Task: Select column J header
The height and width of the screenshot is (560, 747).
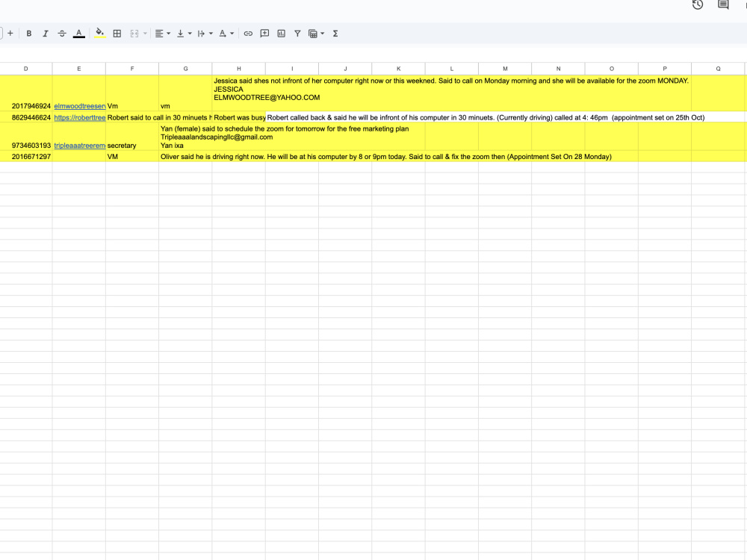Action: coord(345,69)
